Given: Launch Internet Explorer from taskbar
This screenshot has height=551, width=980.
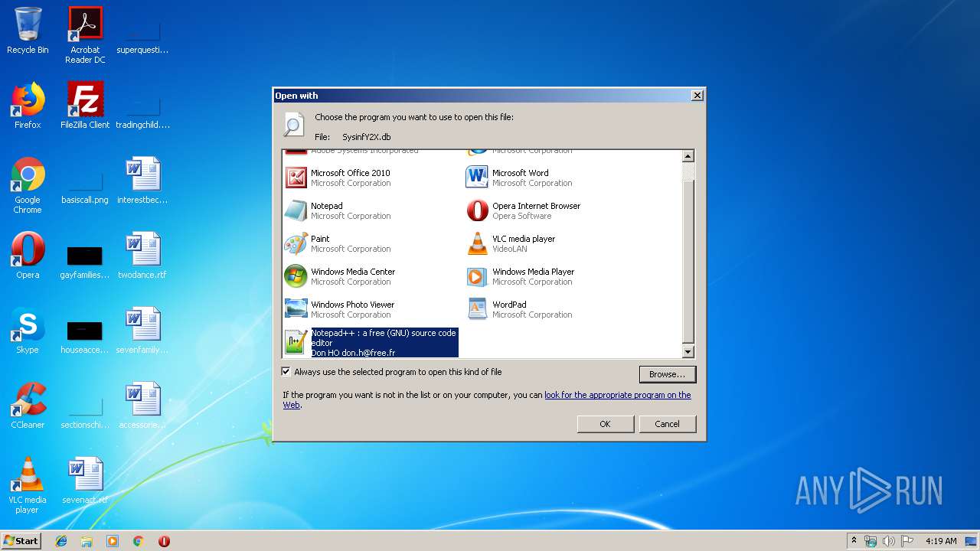Looking at the screenshot, I should (61, 541).
